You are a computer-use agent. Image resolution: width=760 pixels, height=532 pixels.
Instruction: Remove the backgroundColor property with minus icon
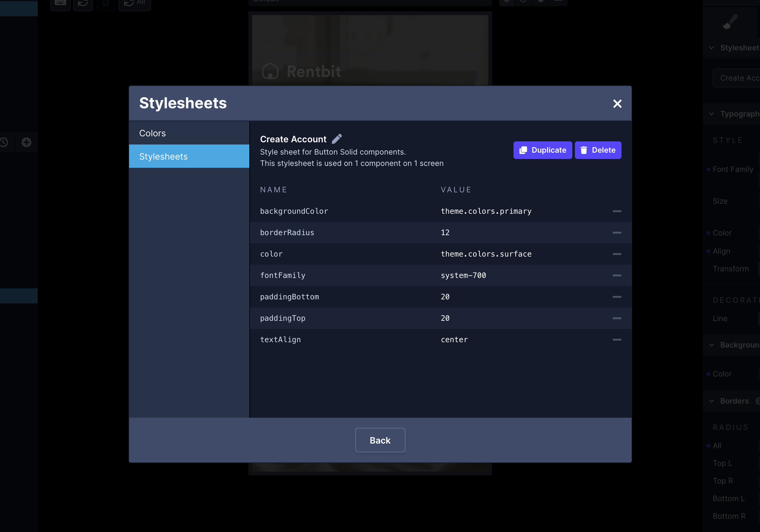[617, 211]
